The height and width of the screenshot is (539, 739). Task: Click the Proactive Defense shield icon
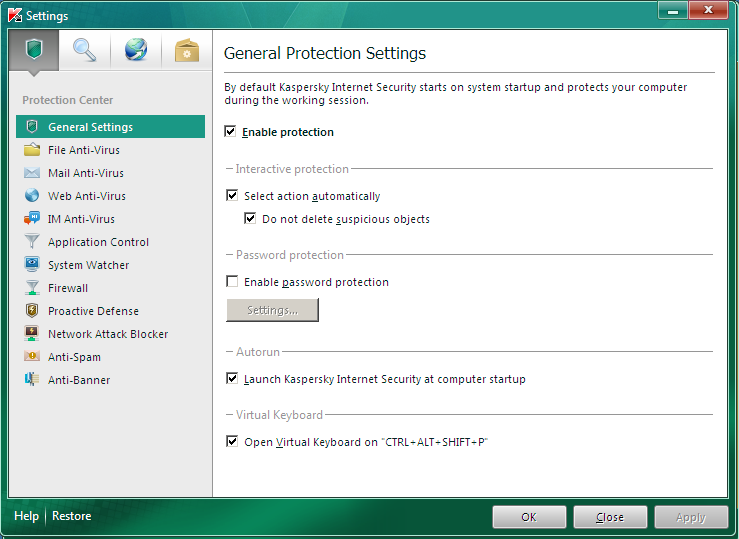[32, 311]
